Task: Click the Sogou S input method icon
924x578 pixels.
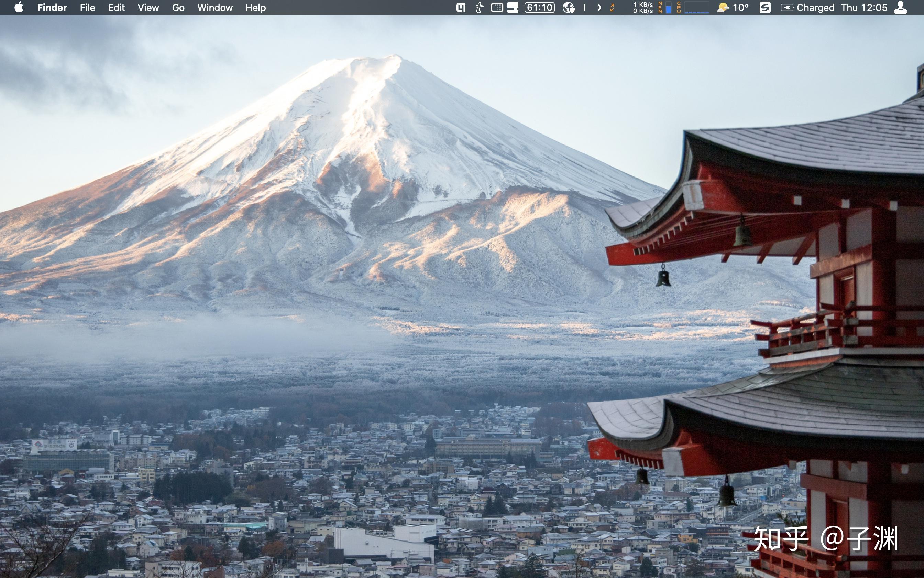Action: 765,8
